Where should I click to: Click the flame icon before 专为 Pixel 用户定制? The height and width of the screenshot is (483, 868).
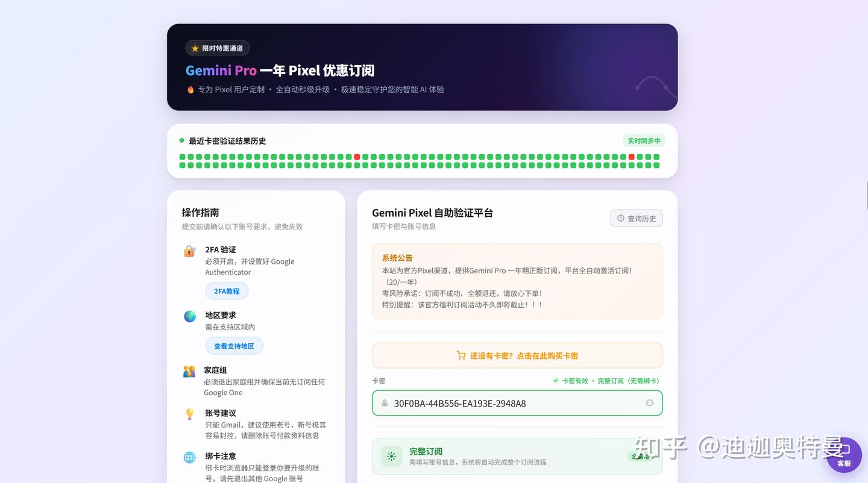coord(190,89)
